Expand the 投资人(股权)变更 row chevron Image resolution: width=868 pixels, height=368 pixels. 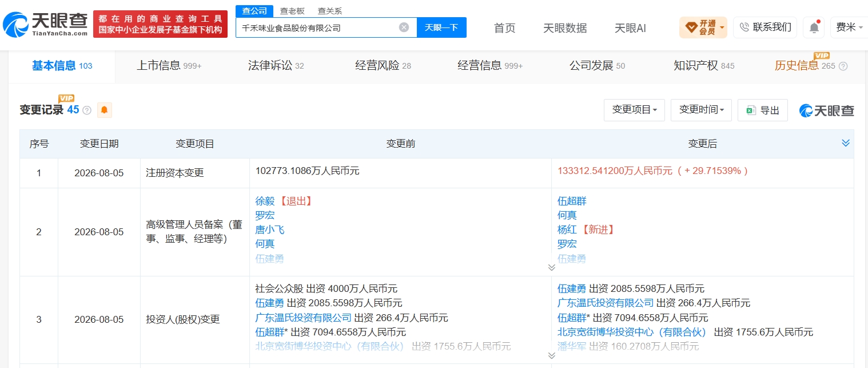click(x=551, y=355)
